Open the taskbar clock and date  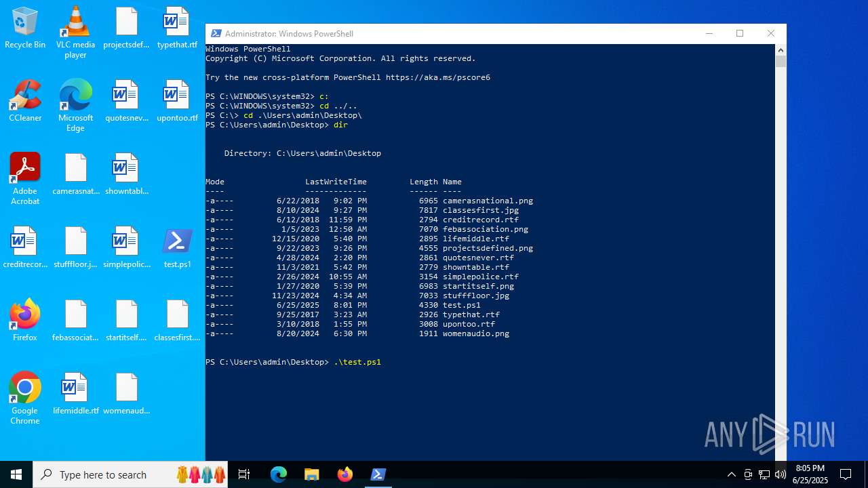[x=810, y=474]
